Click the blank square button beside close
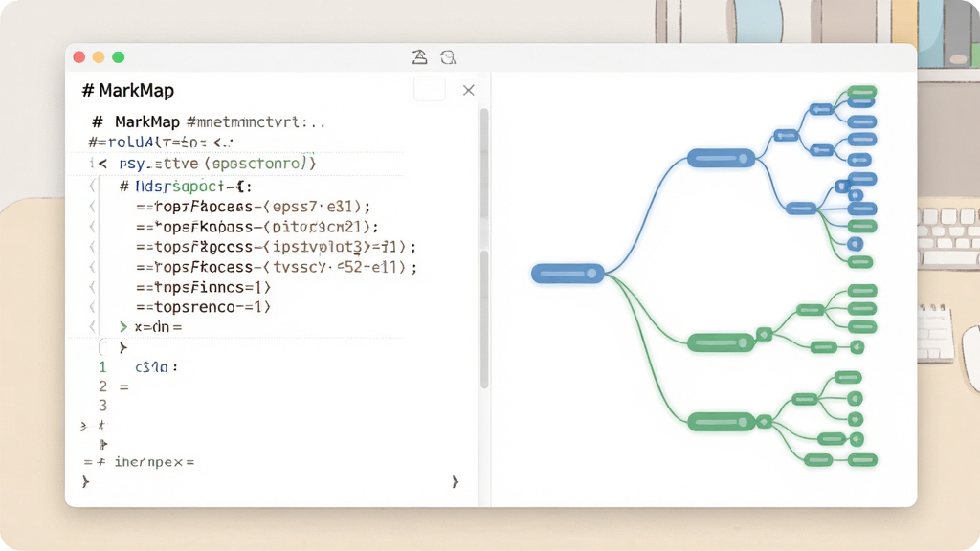 [x=430, y=89]
